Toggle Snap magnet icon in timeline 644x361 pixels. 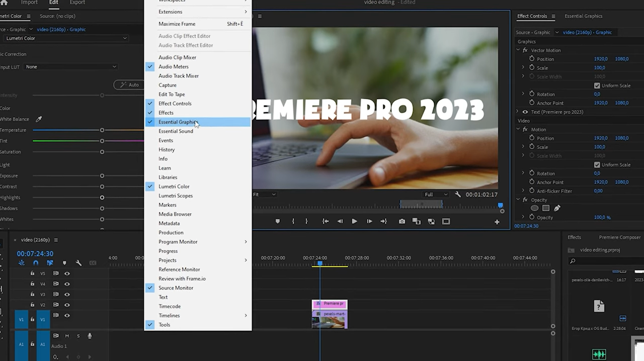click(x=36, y=263)
